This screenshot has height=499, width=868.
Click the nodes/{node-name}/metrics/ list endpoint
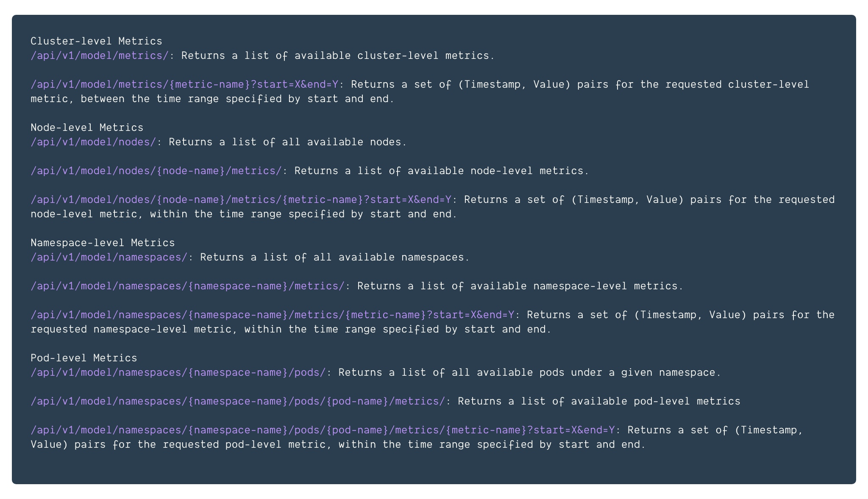pos(156,171)
